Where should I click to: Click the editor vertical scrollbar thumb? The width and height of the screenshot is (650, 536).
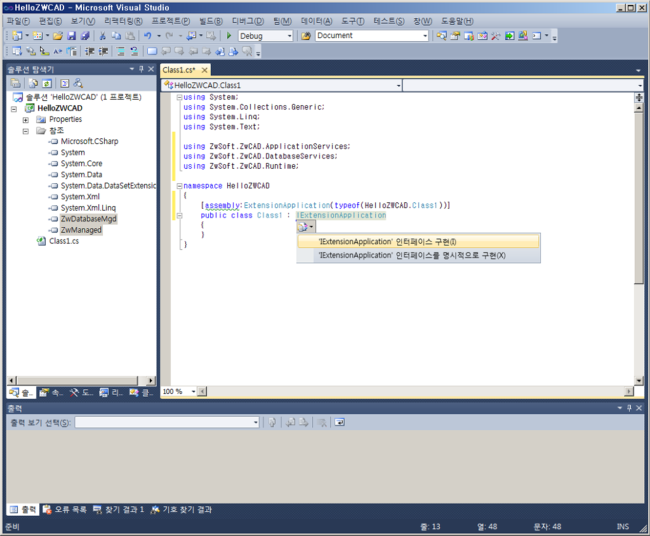639,198
